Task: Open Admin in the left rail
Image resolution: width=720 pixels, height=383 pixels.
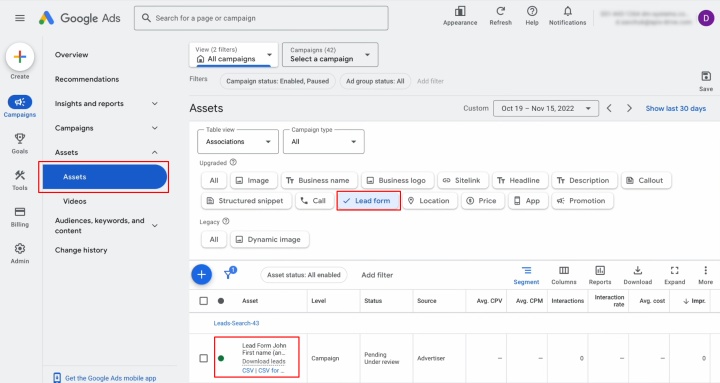Action: click(20, 253)
